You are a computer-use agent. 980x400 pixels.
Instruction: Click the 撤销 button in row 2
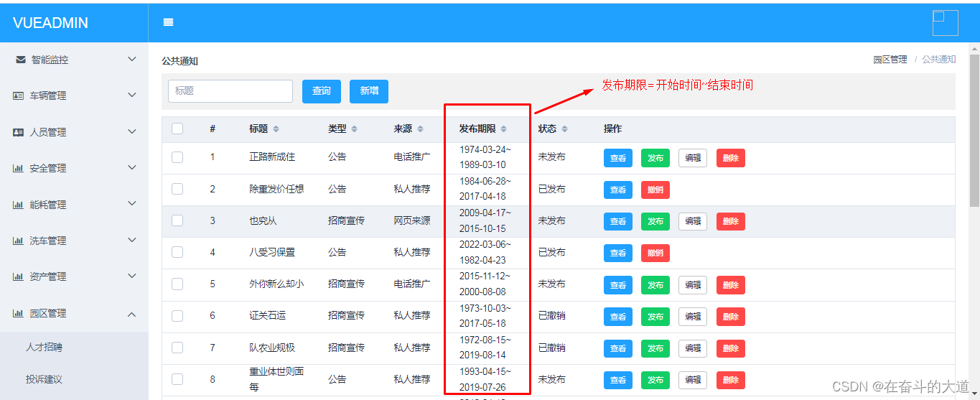(655, 190)
